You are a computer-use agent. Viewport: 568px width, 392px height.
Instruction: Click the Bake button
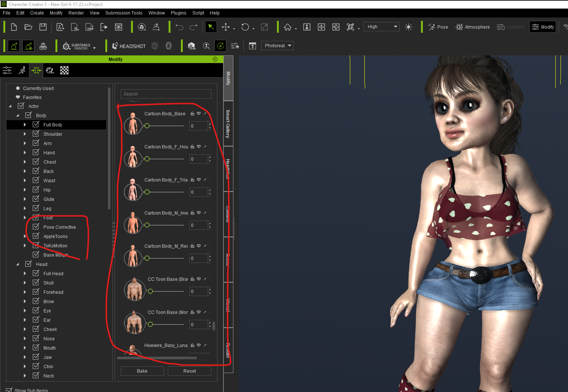point(142,371)
